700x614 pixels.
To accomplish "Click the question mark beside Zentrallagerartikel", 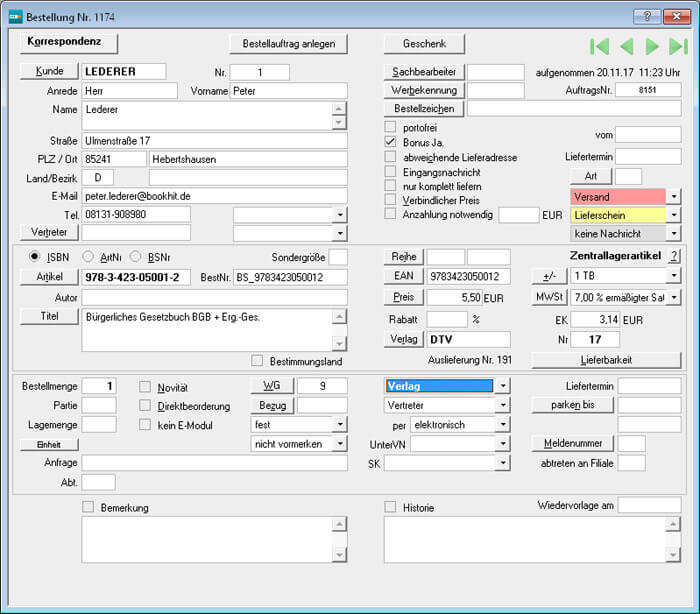I will click(674, 257).
